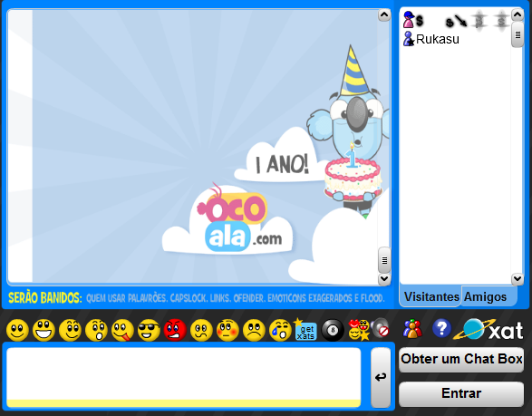Insert the confused wavy-mouth emoticon
Image resolution: width=532 pixels, height=416 pixels.
[201, 330]
